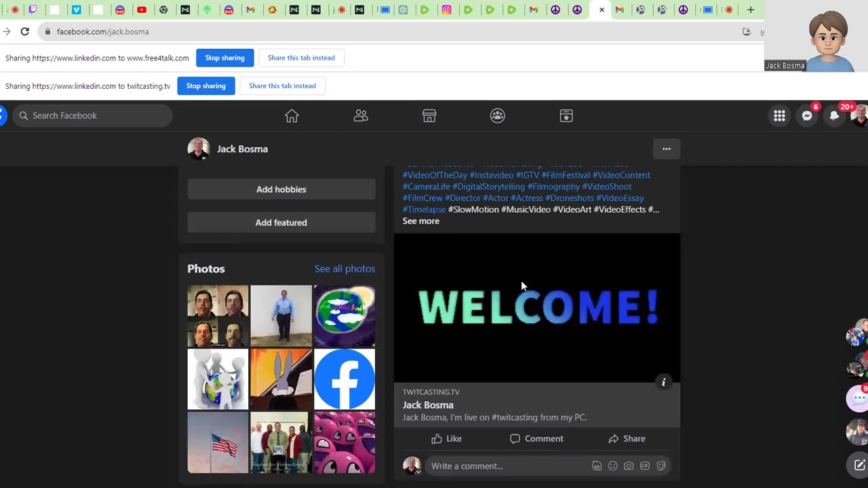Open the Friends icon in top navigation
The height and width of the screenshot is (488, 868).
(x=361, y=116)
